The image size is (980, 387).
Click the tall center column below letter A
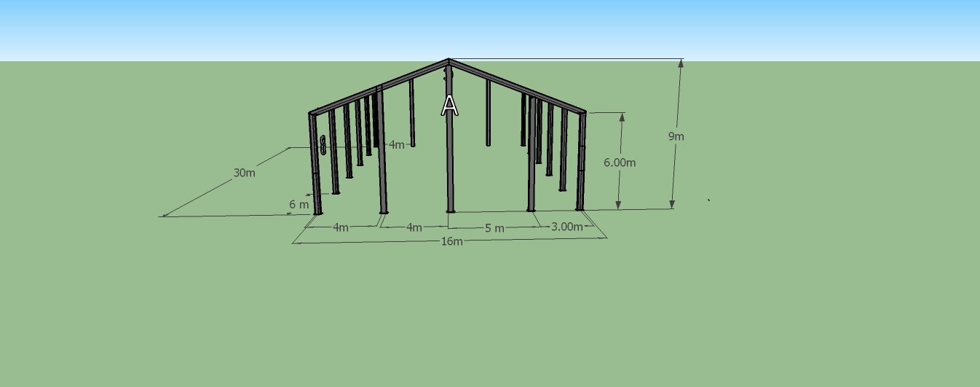point(451,168)
